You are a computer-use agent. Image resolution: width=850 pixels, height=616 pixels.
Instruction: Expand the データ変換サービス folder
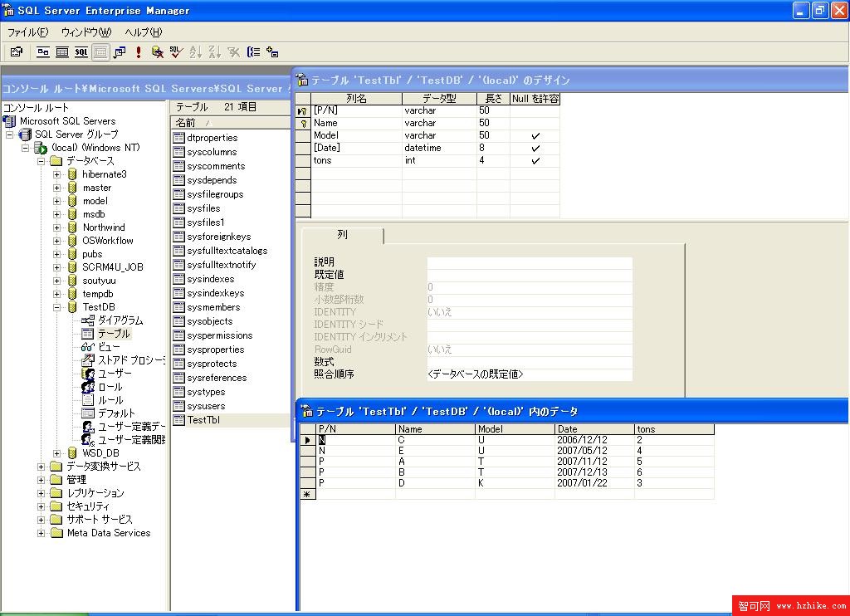[x=42, y=467]
